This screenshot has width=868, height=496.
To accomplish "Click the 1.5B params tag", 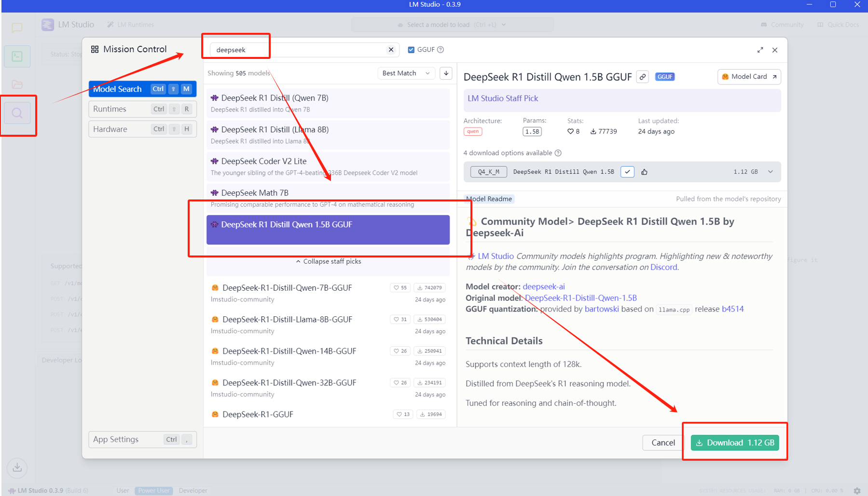I will (x=532, y=132).
